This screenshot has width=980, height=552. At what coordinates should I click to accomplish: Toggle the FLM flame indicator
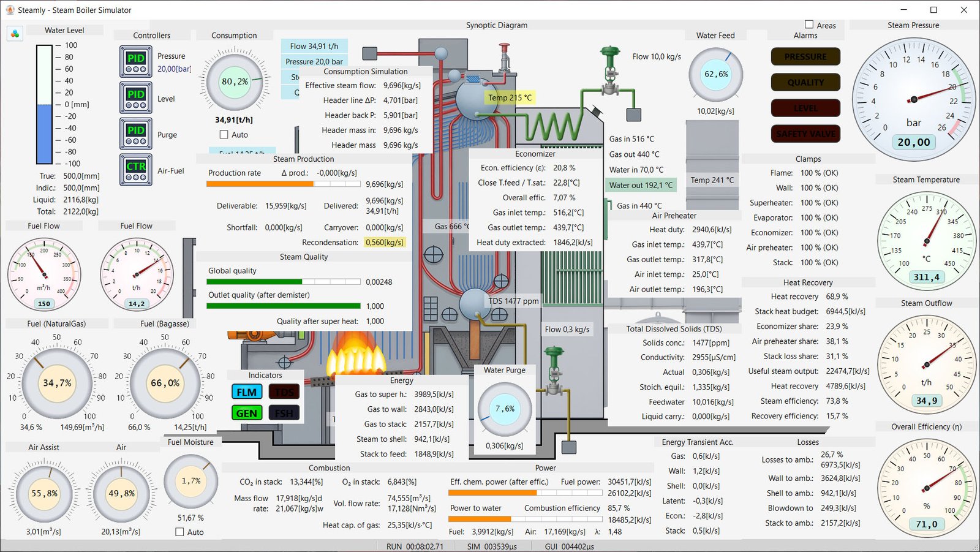click(247, 392)
